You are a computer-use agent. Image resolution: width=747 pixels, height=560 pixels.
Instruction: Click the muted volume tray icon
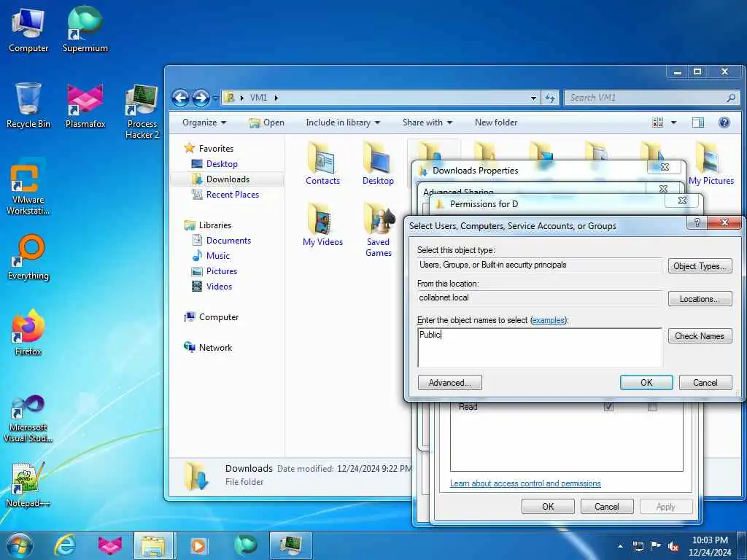pos(673,546)
